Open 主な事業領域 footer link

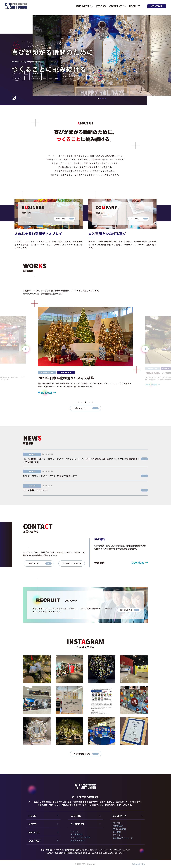pyautogui.click(x=77, y=834)
